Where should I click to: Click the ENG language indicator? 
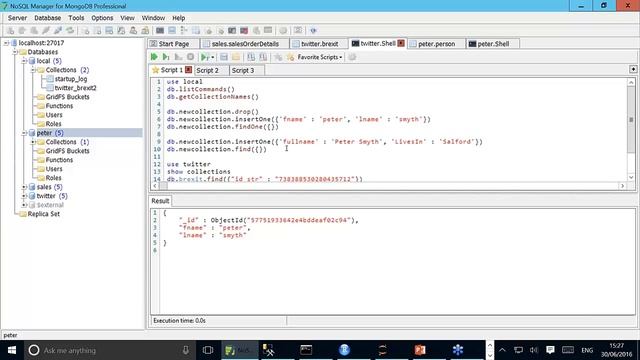click(x=587, y=350)
